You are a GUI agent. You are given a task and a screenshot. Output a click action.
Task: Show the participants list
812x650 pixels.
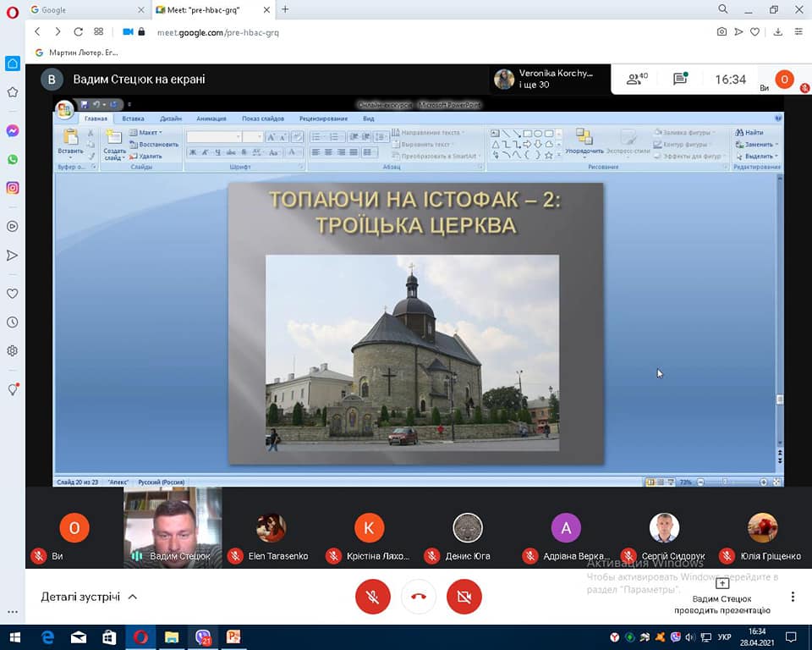636,80
